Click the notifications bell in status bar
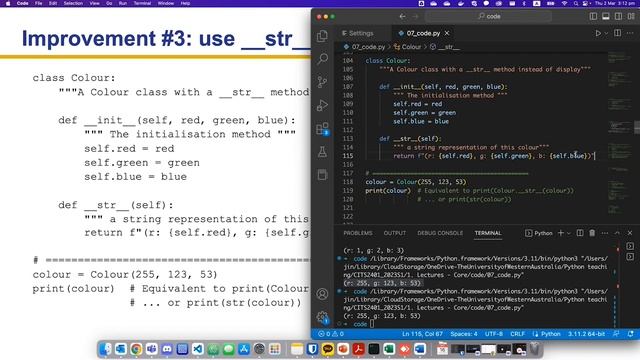Viewport: 640px width, 360px height. pos(631,334)
